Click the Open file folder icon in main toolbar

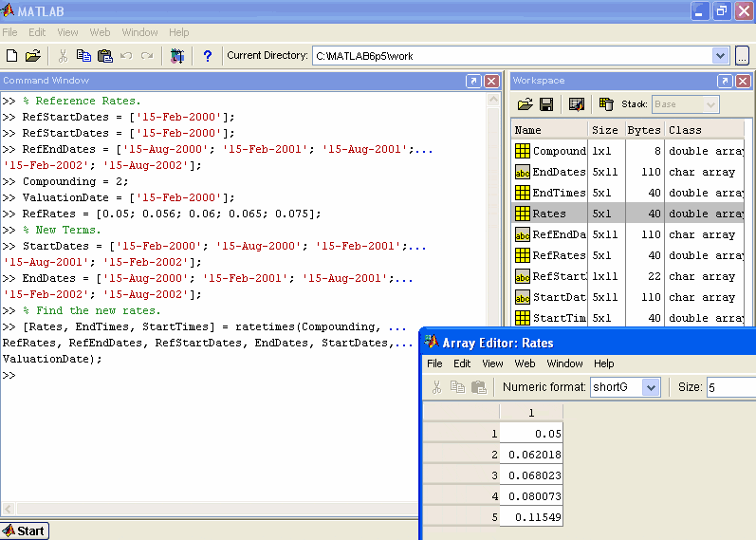33,56
